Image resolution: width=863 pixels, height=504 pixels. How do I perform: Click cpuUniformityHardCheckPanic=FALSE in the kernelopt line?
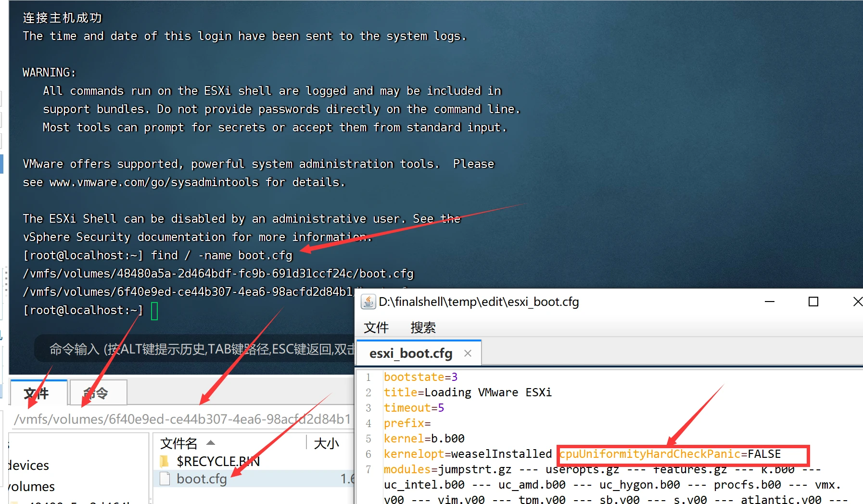tap(670, 454)
